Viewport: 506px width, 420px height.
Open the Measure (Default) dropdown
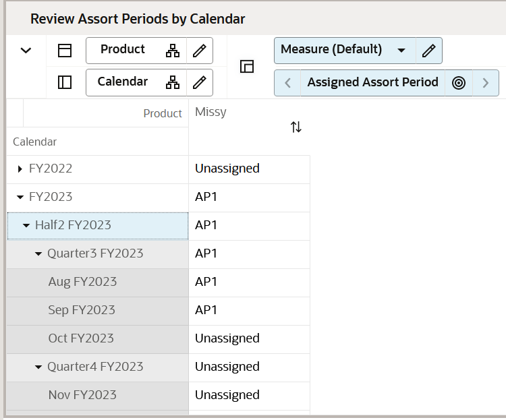tap(401, 51)
